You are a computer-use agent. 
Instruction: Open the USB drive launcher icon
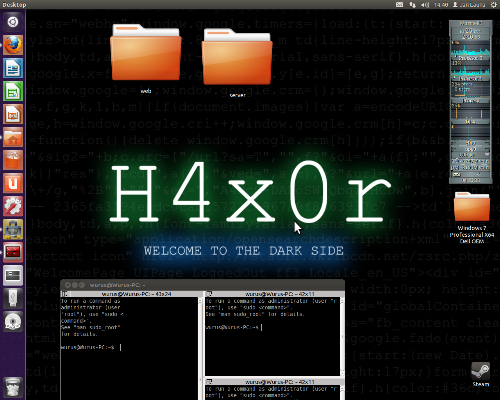click(x=13, y=298)
